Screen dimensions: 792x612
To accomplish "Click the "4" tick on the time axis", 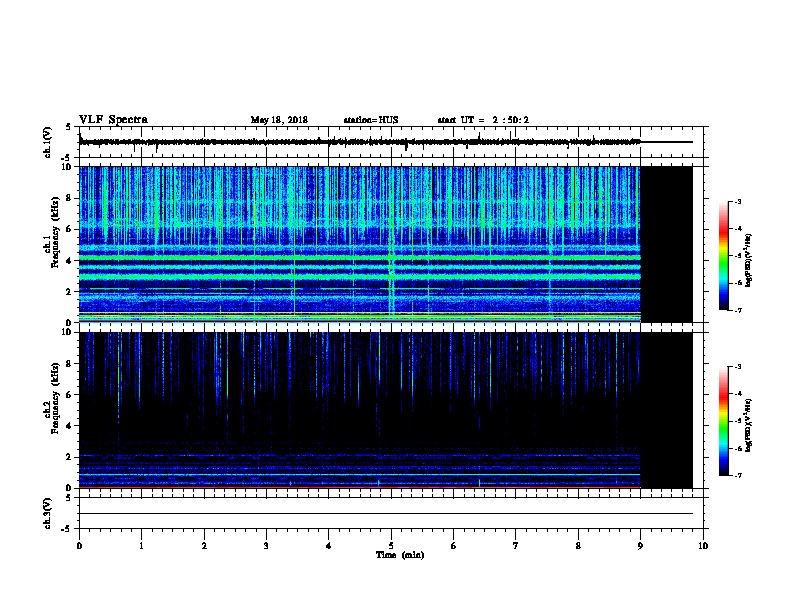I will click(x=329, y=545).
